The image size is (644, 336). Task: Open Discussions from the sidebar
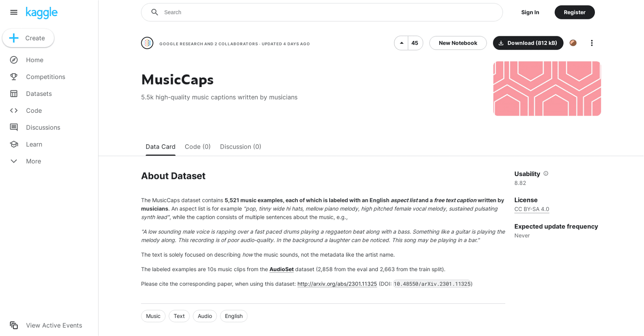[43, 127]
